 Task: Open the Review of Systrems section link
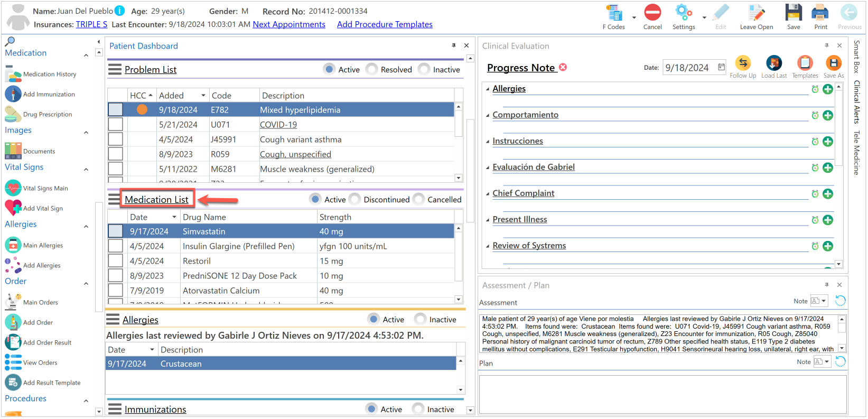click(529, 246)
